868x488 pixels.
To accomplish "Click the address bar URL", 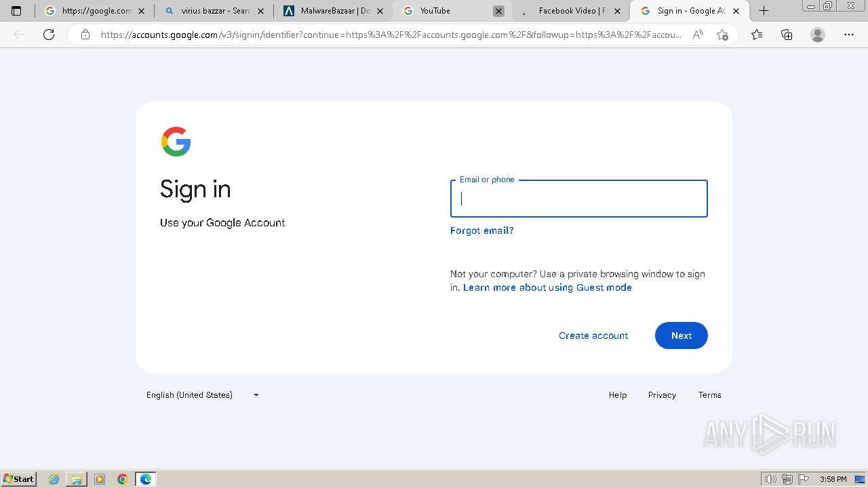I will (x=391, y=35).
